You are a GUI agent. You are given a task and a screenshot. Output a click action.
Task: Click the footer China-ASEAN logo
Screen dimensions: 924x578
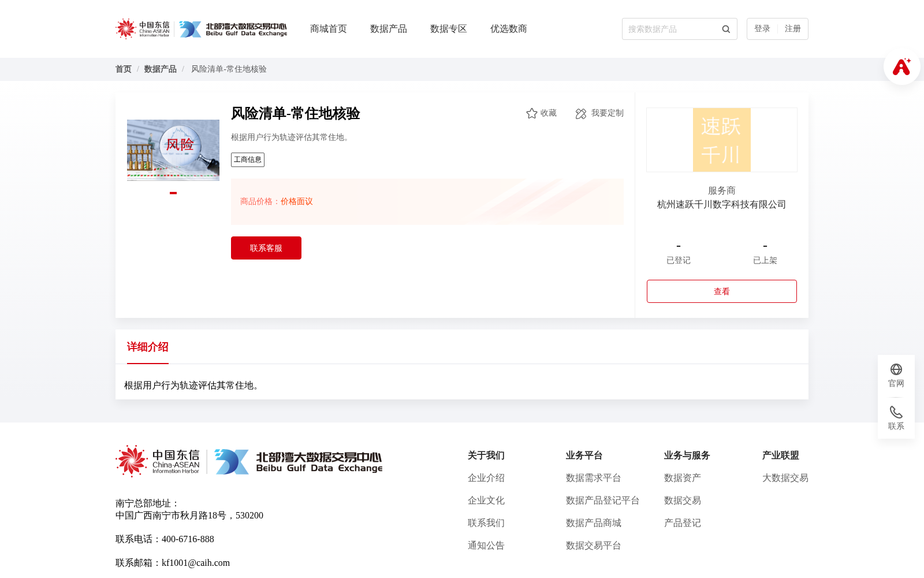click(158, 461)
